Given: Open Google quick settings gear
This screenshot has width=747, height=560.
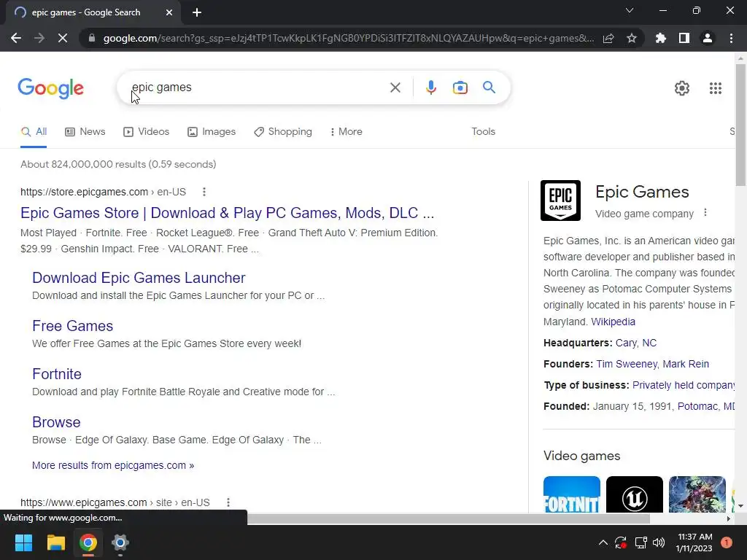Looking at the screenshot, I should (682, 88).
